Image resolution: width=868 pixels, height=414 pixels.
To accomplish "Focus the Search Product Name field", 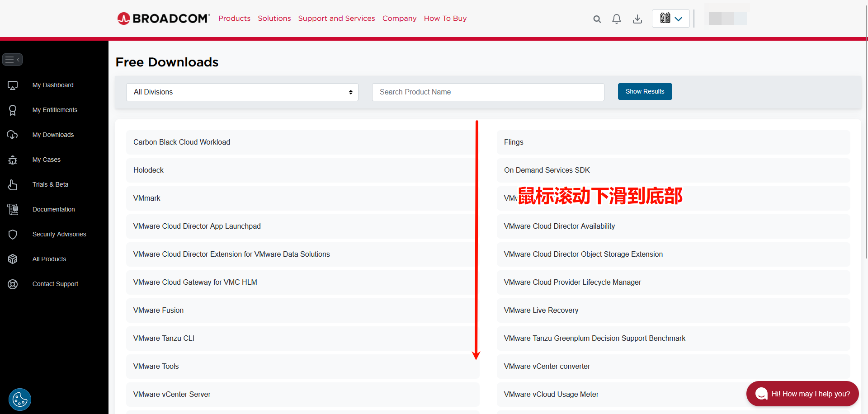I will point(488,92).
